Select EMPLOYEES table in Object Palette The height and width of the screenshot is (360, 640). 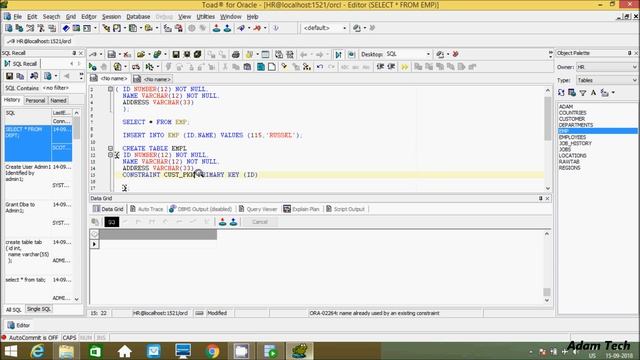(572, 138)
